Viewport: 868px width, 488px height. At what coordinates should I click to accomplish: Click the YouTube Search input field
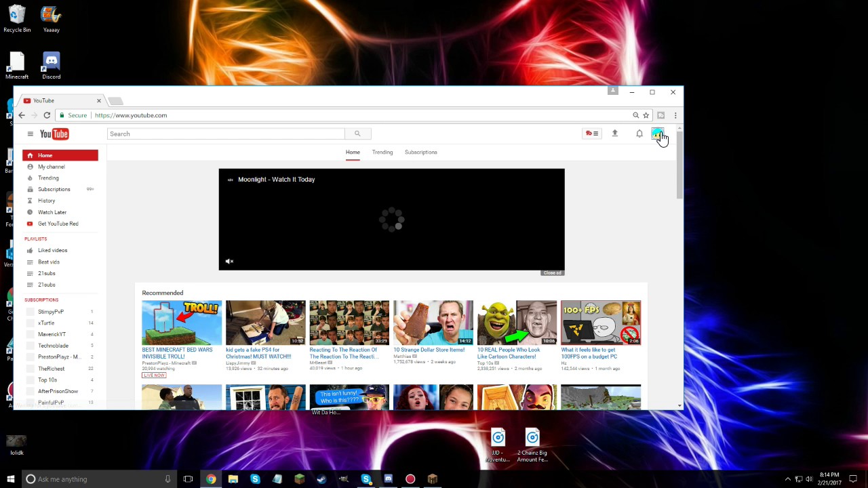[x=226, y=134]
